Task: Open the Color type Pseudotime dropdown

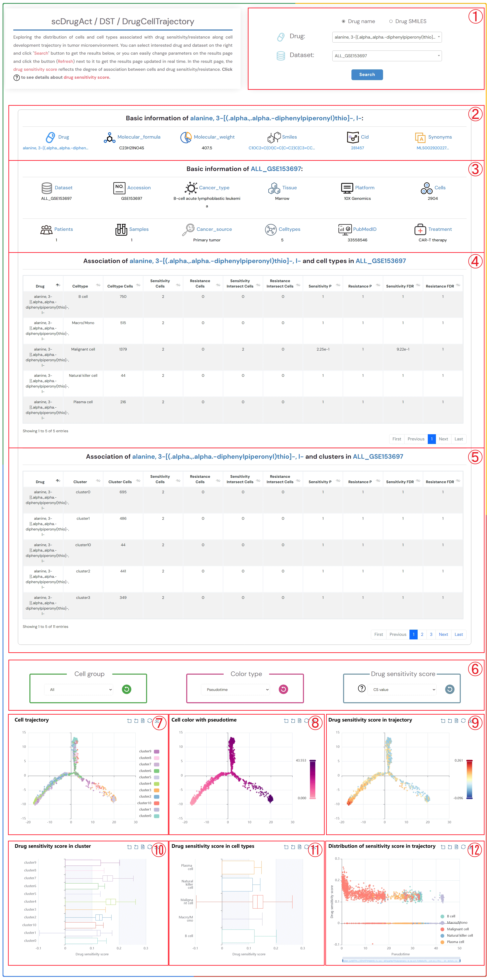Action: tap(235, 689)
